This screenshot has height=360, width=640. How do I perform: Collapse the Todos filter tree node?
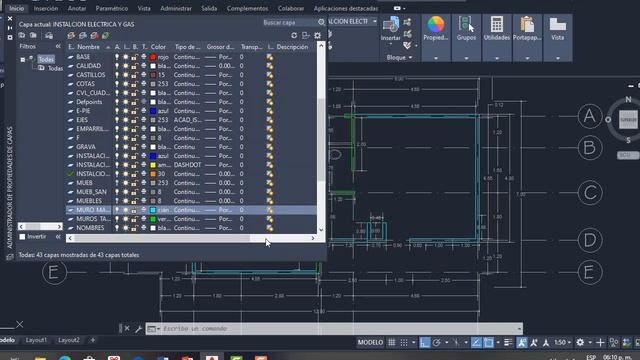(22, 60)
